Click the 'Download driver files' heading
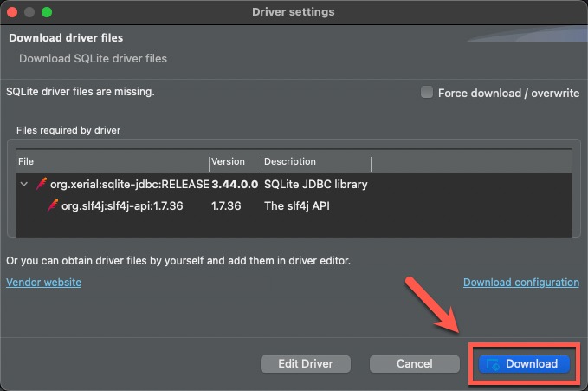 pyautogui.click(x=66, y=37)
